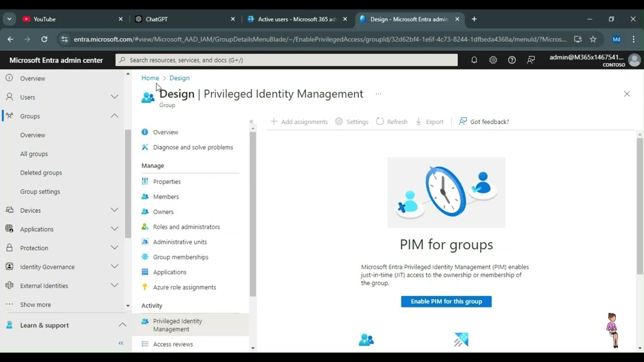The height and width of the screenshot is (362, 644).
Task: Expand the Users section chevron
Action: (115, 97)
